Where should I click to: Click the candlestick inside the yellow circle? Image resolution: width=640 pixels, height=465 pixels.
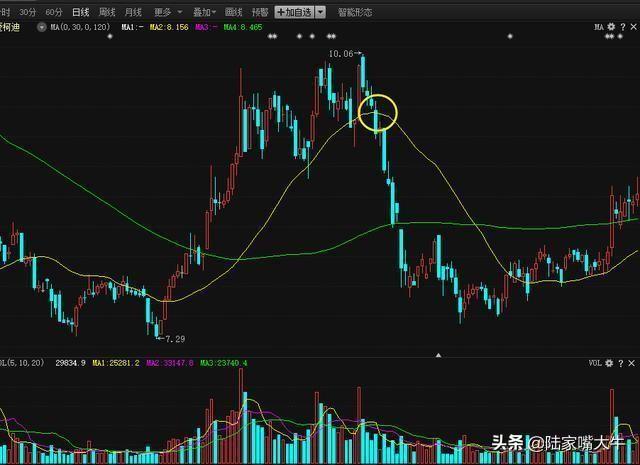[x=378, y=118]
